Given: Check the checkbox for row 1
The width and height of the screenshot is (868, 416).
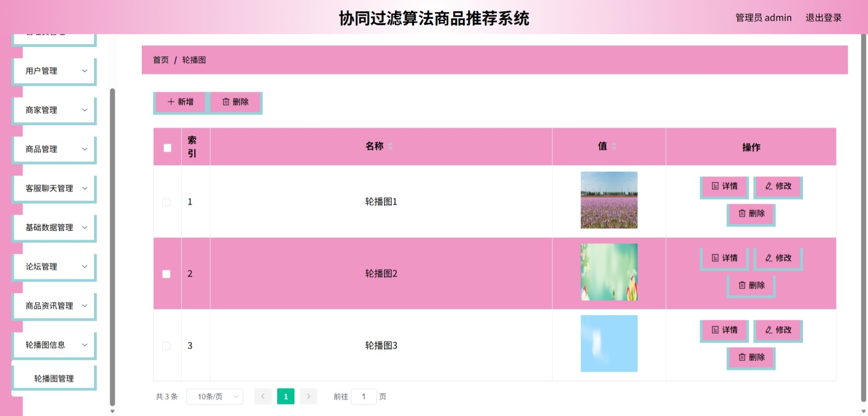Looking at the screenshot, I should click(166, 202).
